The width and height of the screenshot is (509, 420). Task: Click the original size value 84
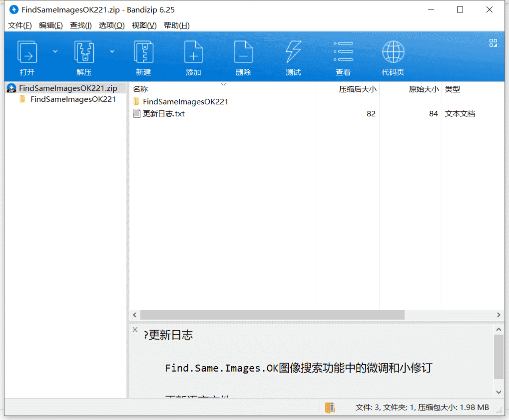pos(434,113)
